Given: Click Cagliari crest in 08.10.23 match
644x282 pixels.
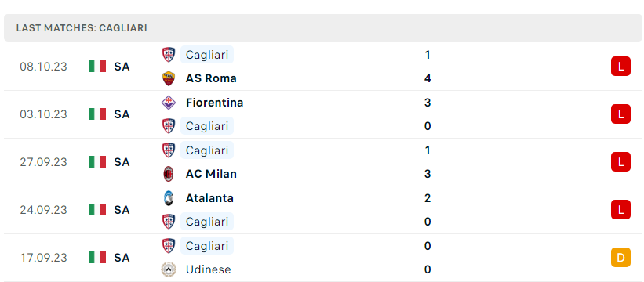Looking at the screenshot, I should click(169, 55).
